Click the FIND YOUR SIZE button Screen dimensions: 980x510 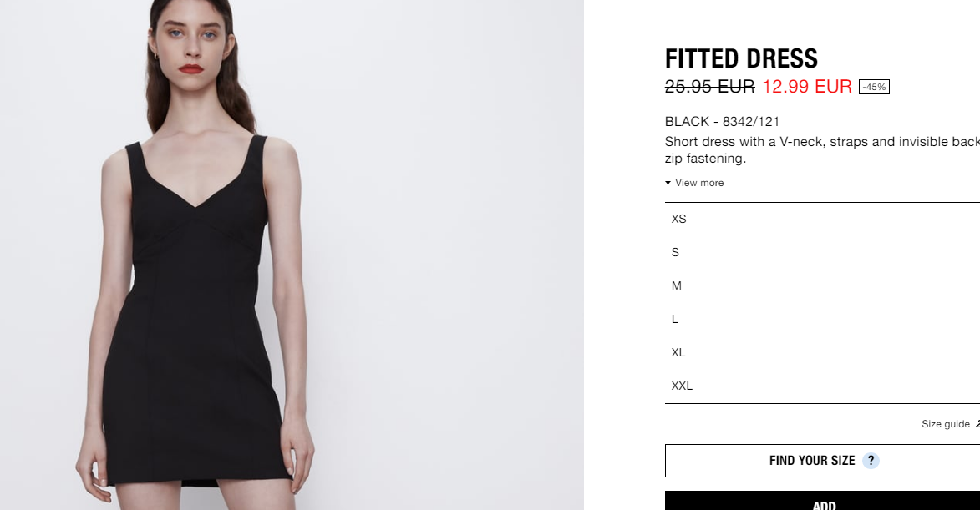pyautogui.click(x=822, y=461)
